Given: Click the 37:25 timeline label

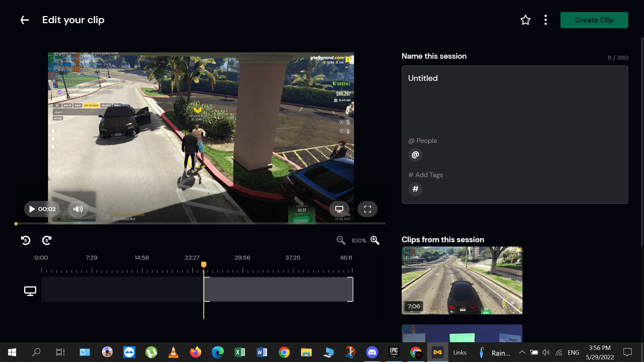Looking at the screenshot, I should (293, 258).
